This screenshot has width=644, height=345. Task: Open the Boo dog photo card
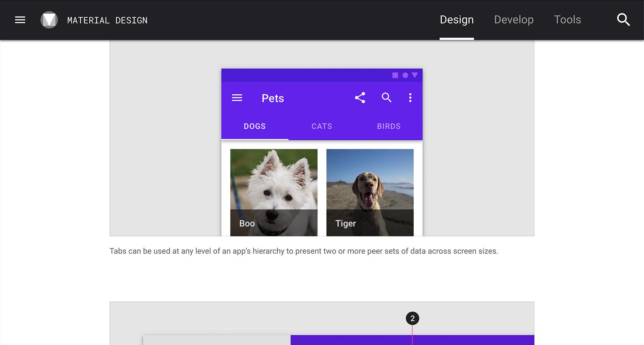274,192
